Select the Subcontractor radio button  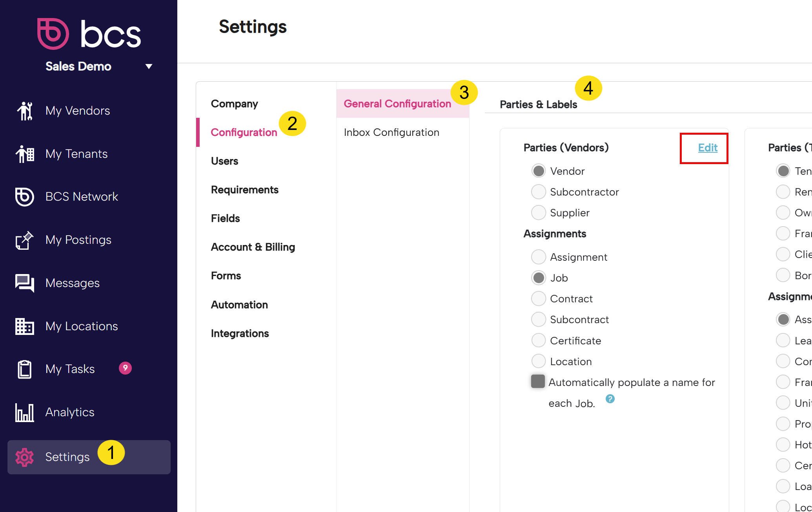pyautogui.click(x=539, y=192)
